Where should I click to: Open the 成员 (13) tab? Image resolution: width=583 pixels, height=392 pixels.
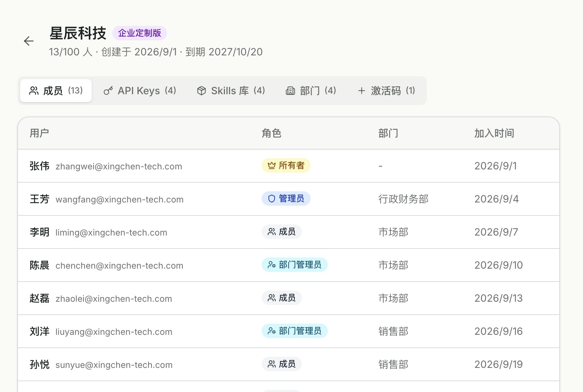coord(56,91)
